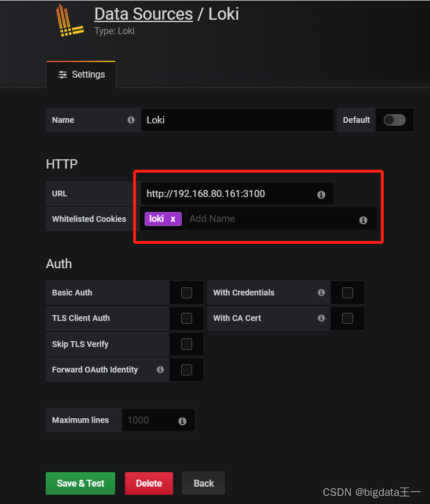The height and width of the screenshot is (504, 430).
Task: Focus the Name input containing Loki
Action: (x=237, y=120)
